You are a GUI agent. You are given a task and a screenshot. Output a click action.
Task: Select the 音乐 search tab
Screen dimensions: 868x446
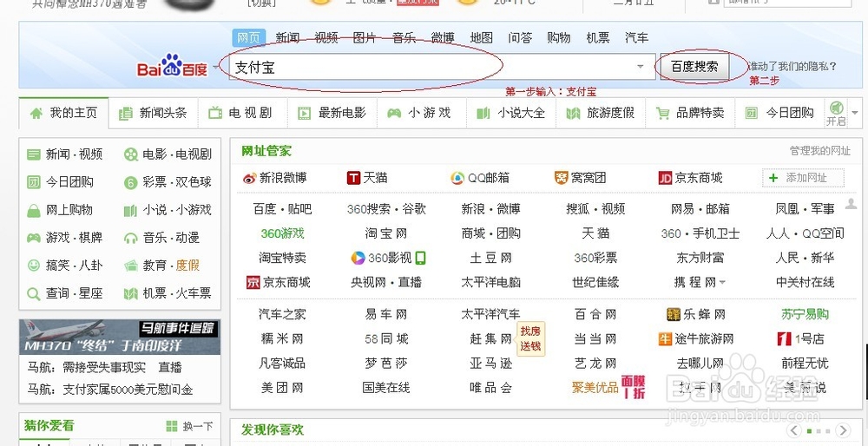pyautogui.click(x=404, y=37)
